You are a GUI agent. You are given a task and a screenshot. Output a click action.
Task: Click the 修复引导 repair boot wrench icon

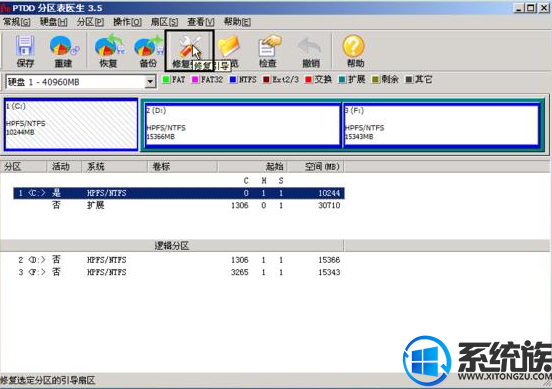189,46
